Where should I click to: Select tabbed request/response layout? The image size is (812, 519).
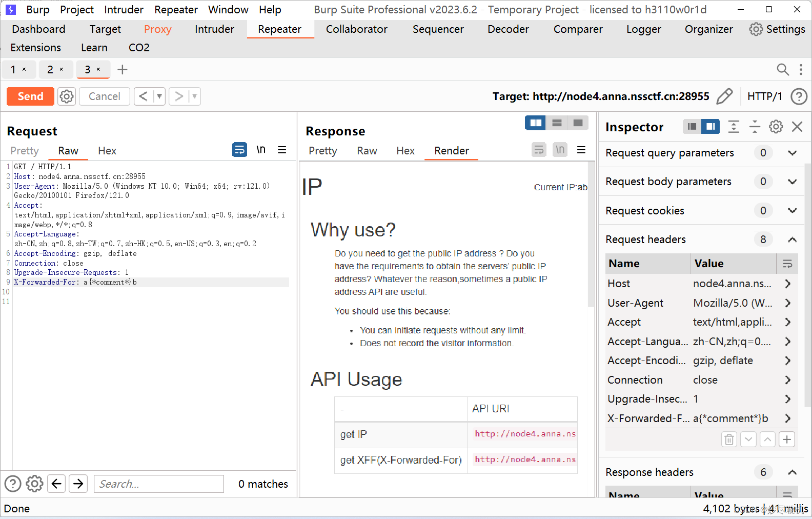(x=578, y=123)
